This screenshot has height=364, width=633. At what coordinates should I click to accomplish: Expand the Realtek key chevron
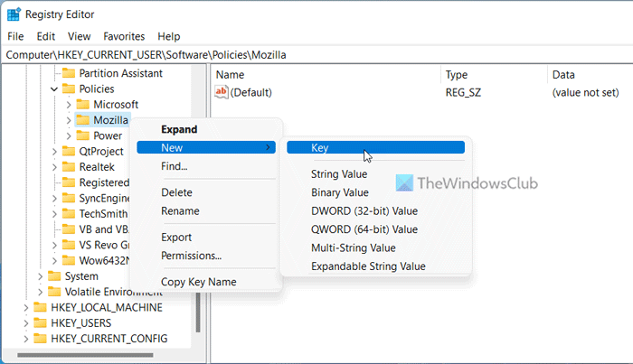click(x=54, y=167)
